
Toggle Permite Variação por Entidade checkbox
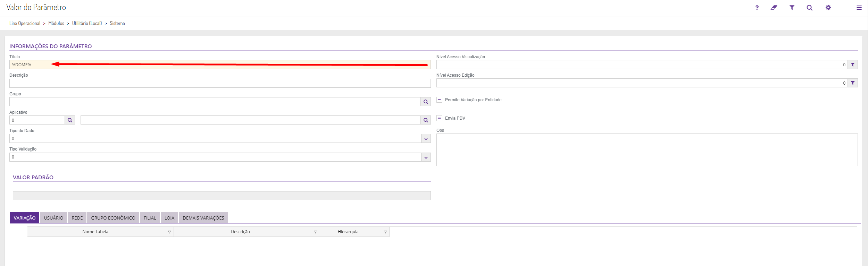point(439,100)
